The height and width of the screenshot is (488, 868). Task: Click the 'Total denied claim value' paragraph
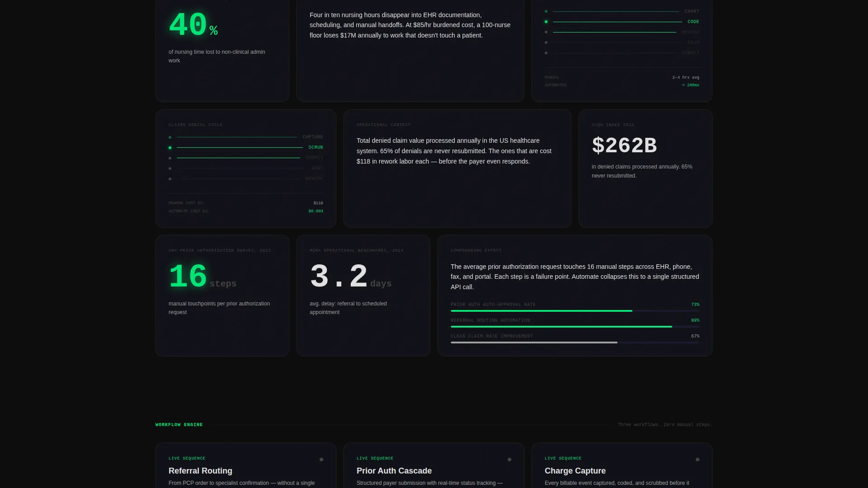pyautogui.click(x=454, y=151)
